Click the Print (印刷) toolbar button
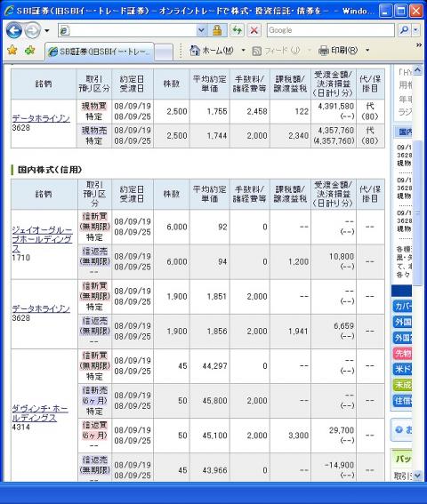427x504 pixels. point(338,51)
